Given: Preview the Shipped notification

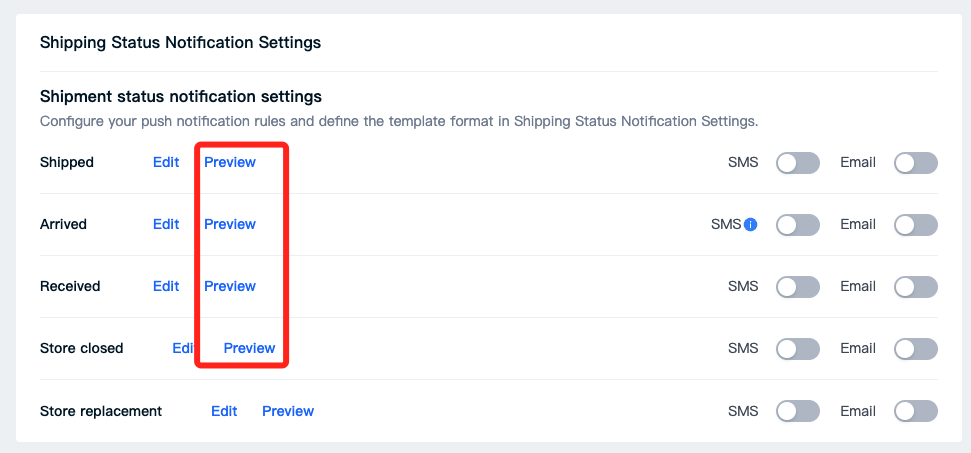Looking at the screenshot, I should pyautogui.click(x=230, y=162).
